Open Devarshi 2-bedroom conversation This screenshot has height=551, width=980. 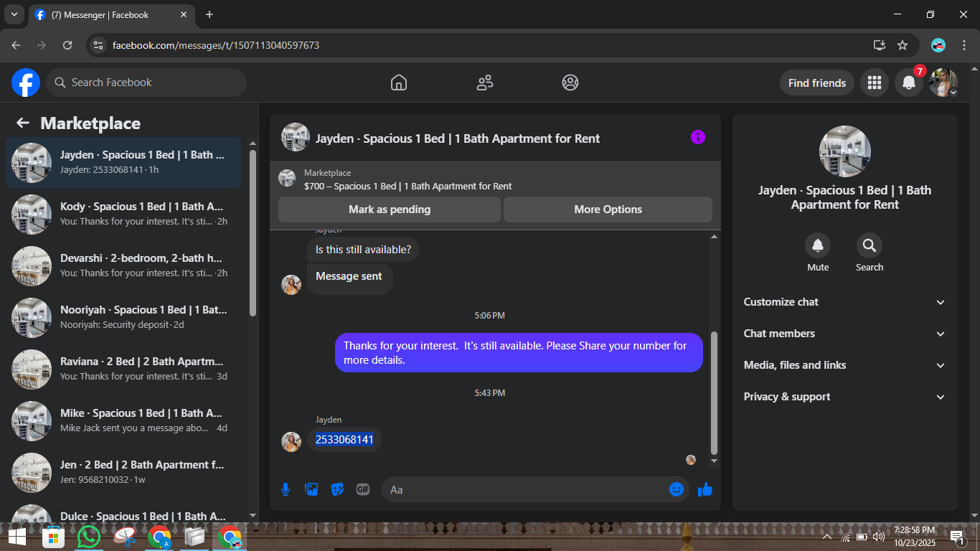[124, 266]
